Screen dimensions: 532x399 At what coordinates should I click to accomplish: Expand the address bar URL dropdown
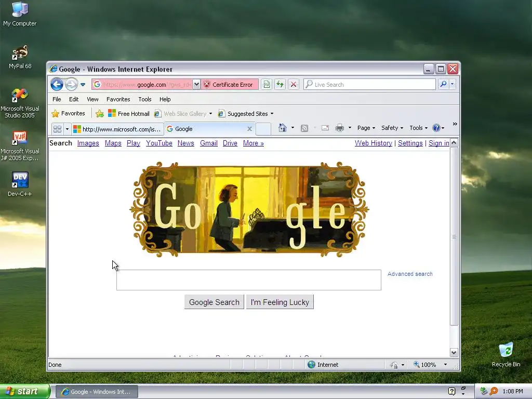[196, 85]
